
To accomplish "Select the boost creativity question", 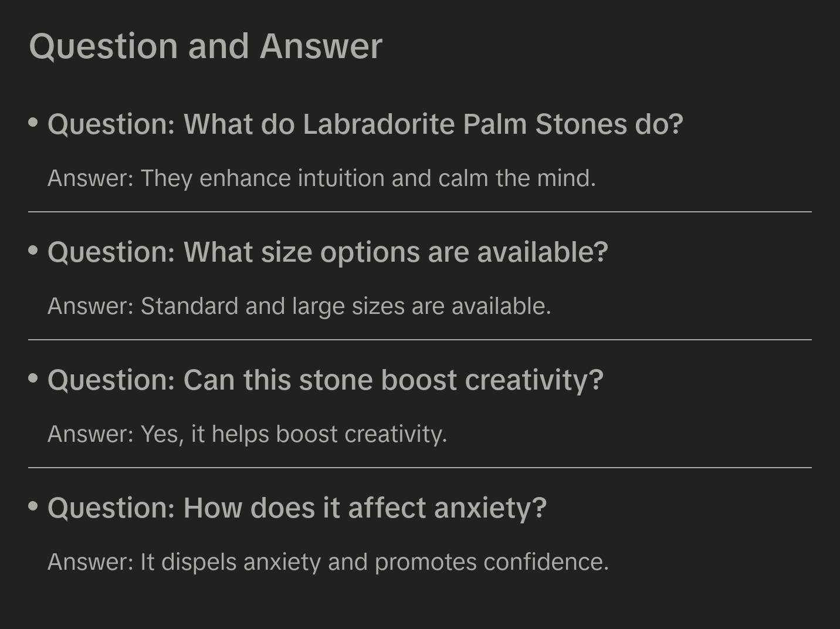I will [325, 380].
